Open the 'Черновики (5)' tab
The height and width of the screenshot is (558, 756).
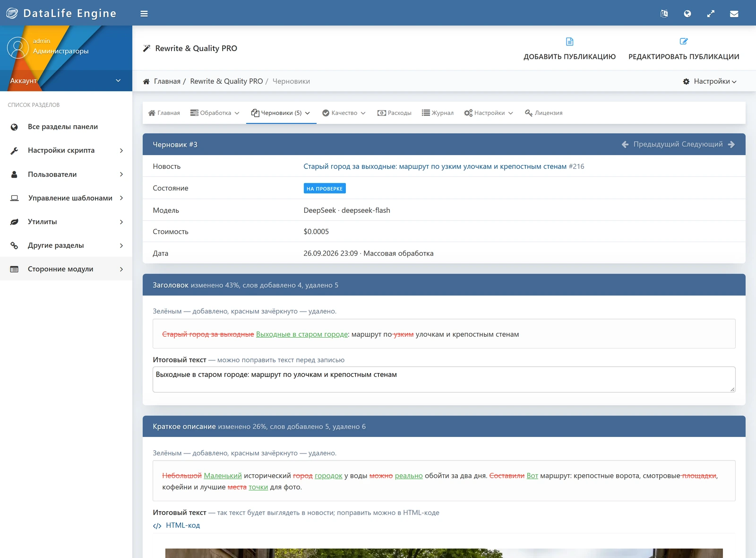[281, 113]
